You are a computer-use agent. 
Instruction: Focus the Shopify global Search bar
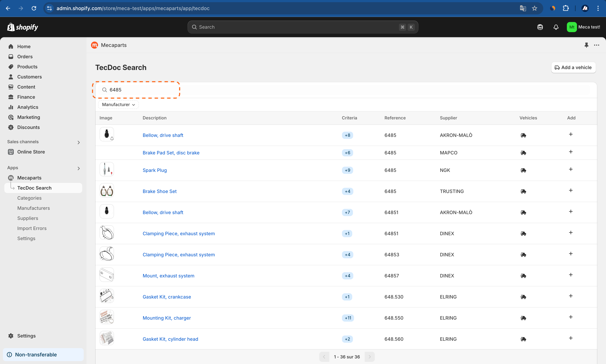coord(303,27)
